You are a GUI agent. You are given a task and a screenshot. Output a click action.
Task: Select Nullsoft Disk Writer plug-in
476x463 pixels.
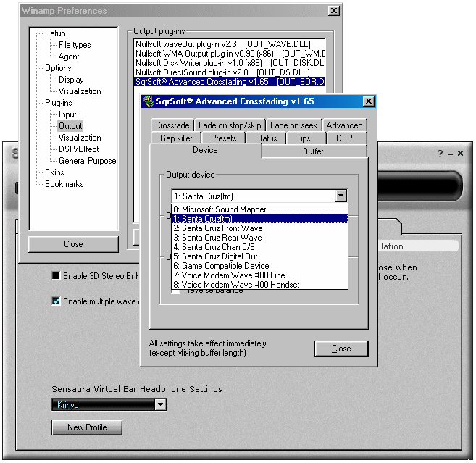(x=229, y=63)
